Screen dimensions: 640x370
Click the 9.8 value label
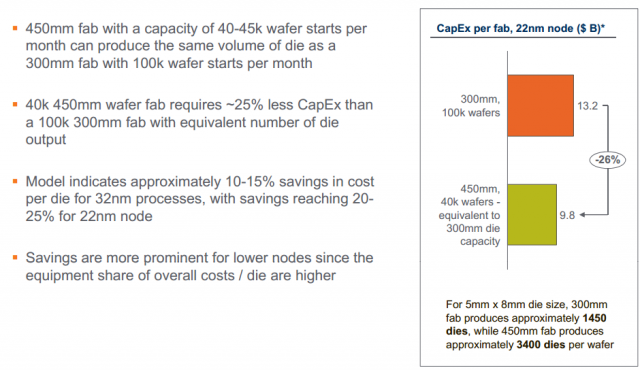pyautogui.click(x=567, y=215)
